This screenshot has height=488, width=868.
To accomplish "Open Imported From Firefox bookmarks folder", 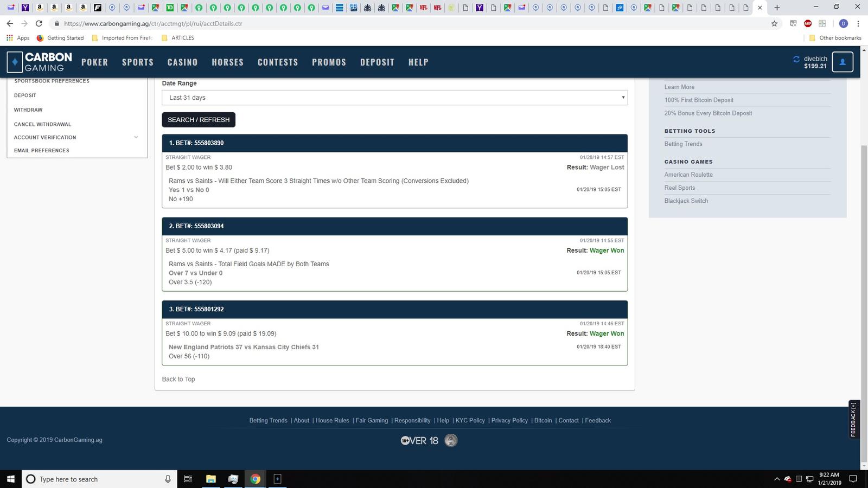I will tap(122, 38).
